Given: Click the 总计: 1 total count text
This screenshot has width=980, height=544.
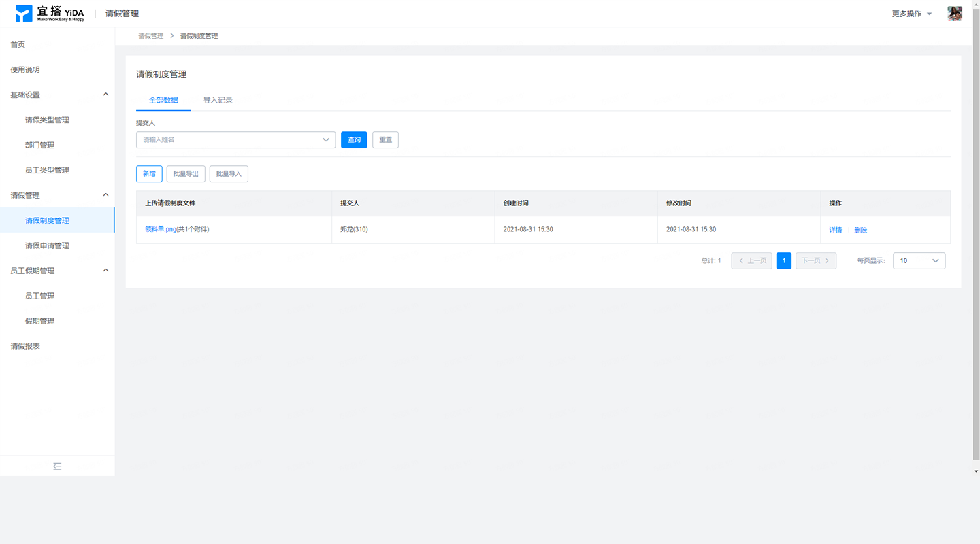Looking at the screenshot, I should 711,261.
